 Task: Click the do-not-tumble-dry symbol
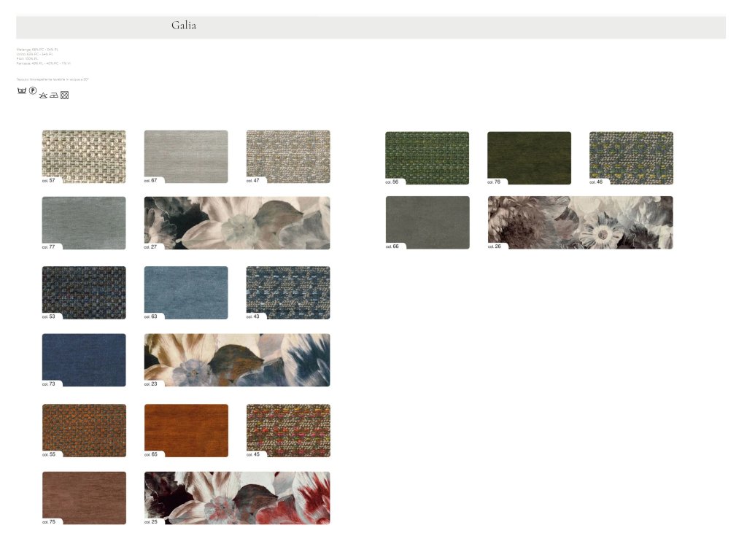(x=64, y=95)
